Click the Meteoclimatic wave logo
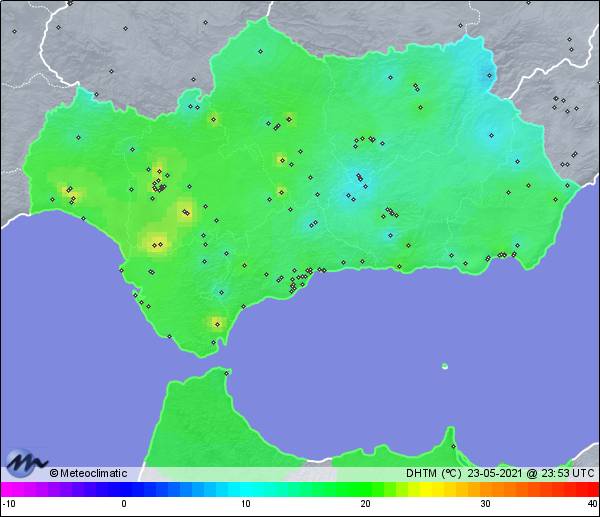 27,463
